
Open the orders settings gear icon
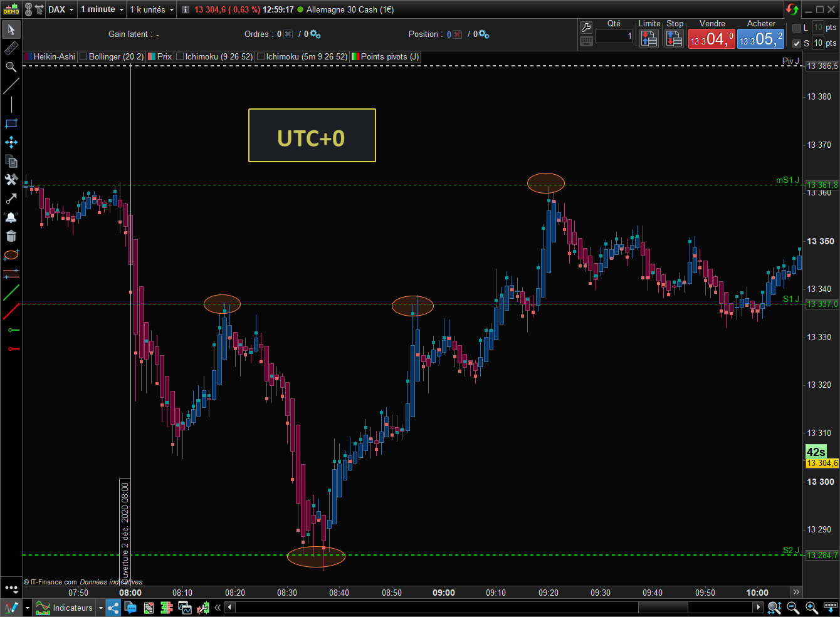pos(315,34)
